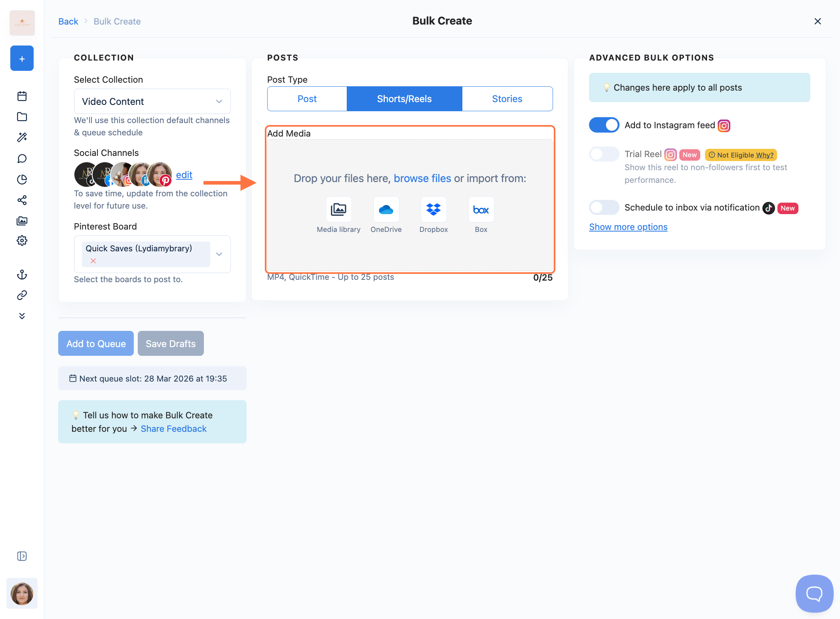Open the chat bubble sidebar icon
This screenshot has height=619, width=840.
[22, 159]
